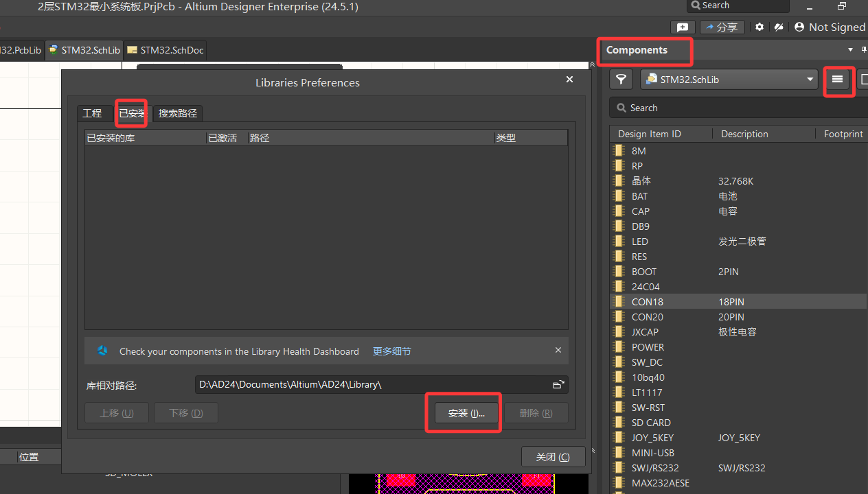The image size is (868, 494).
Task: Pin the Components panel with pushpin icon
Action: point(864,50)
